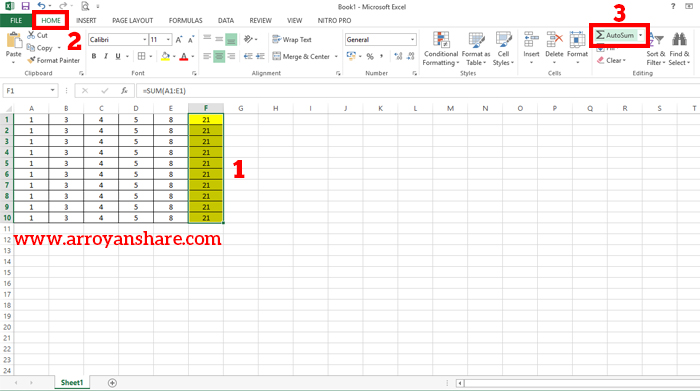The width and height of the screenshot is (700, 391).
Task: Toggle Center alignment icon
Action: tap(219, 56)
